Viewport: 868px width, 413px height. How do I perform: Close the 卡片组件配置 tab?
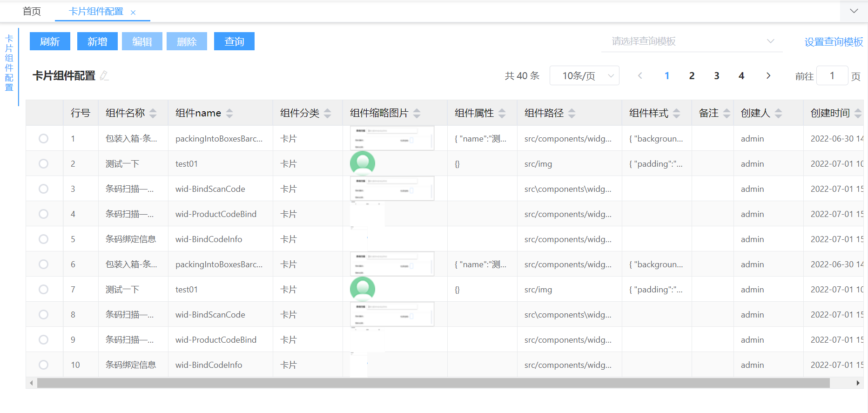pos(133,13)
